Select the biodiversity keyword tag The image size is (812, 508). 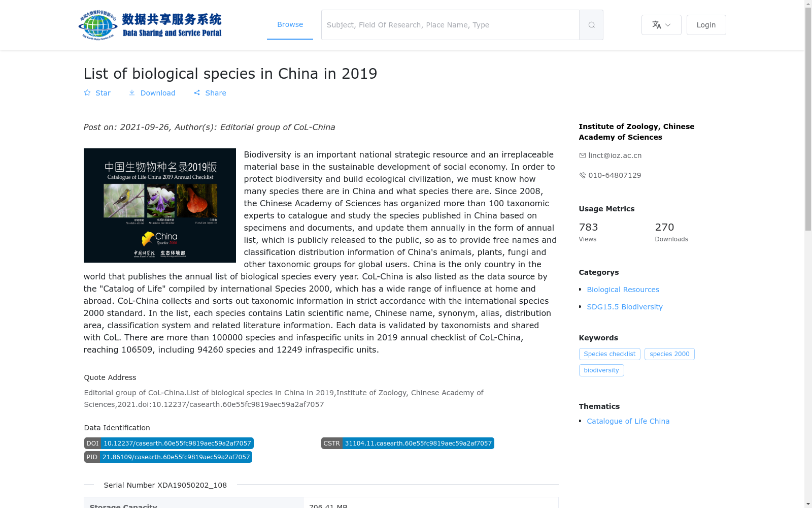601,370
